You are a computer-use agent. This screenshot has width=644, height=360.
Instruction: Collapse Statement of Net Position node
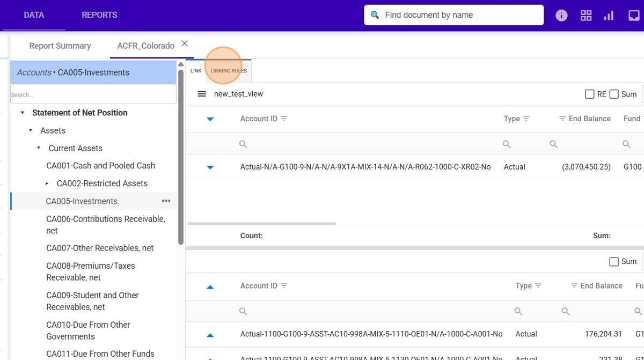[23, 113]
